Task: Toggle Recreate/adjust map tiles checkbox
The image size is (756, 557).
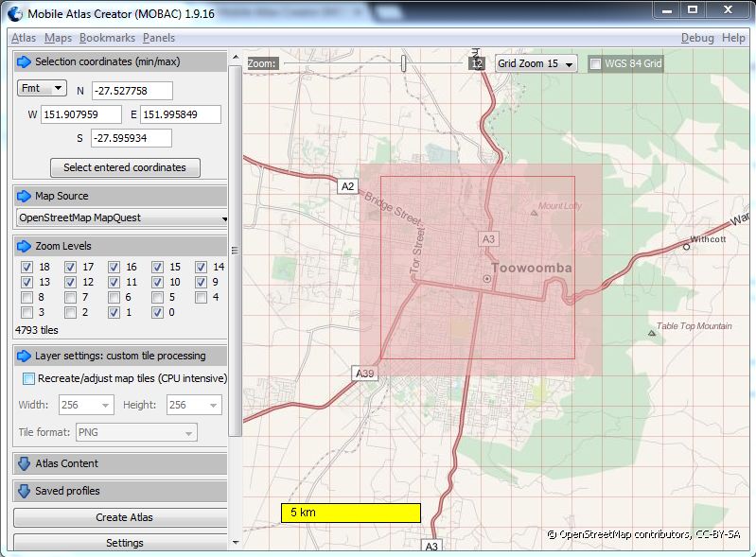Action: [28, 378]
